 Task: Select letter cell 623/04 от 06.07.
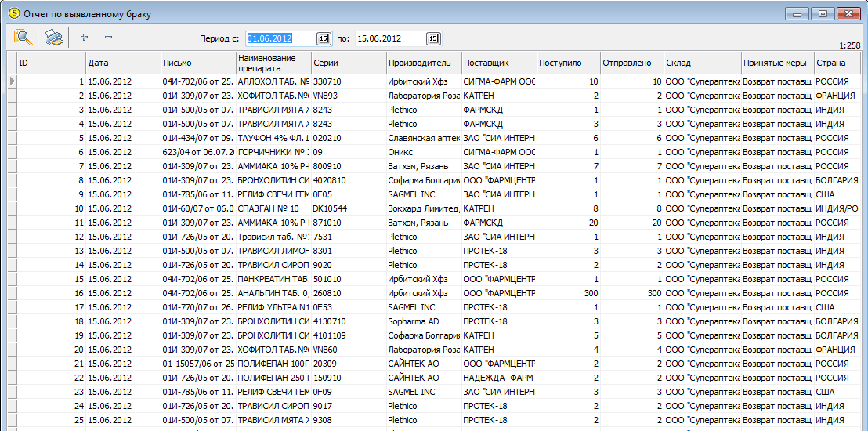199,152
